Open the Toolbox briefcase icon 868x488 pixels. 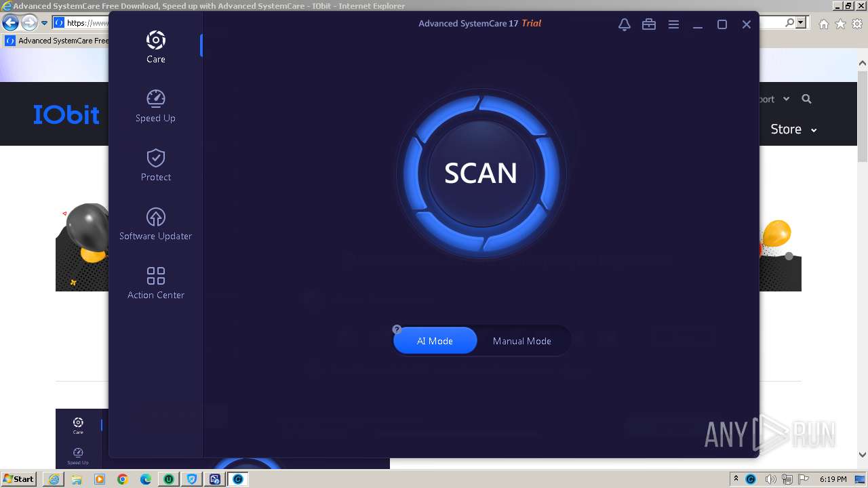pos(649,24)
